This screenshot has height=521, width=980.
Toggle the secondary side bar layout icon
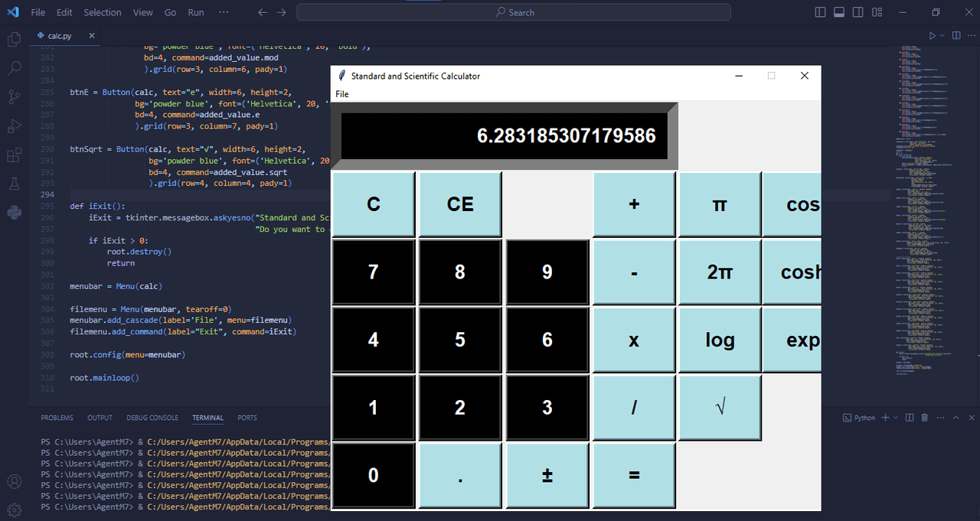click(x=857, y=12)
